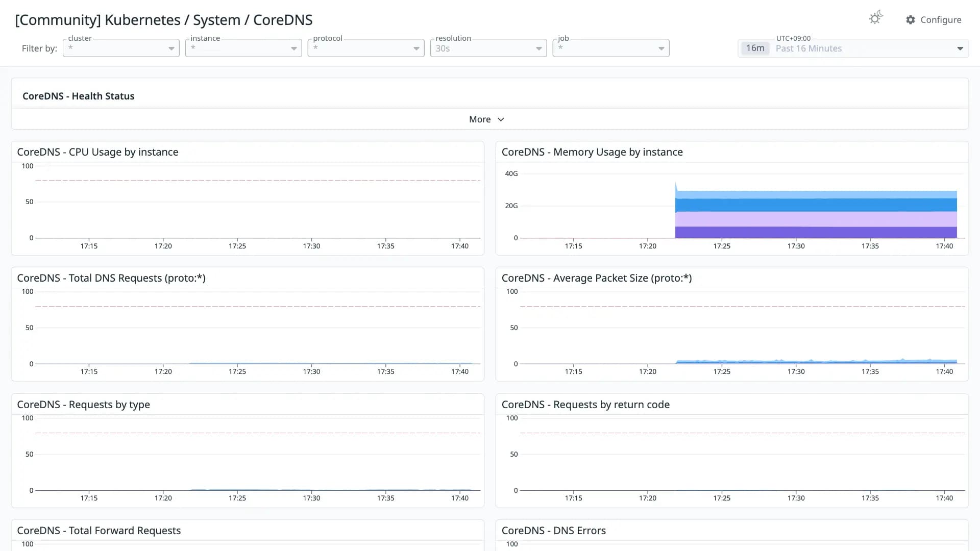
Task: Toggle the light/dark theme sun-moon icon
Action: click(x=876, y=18)
